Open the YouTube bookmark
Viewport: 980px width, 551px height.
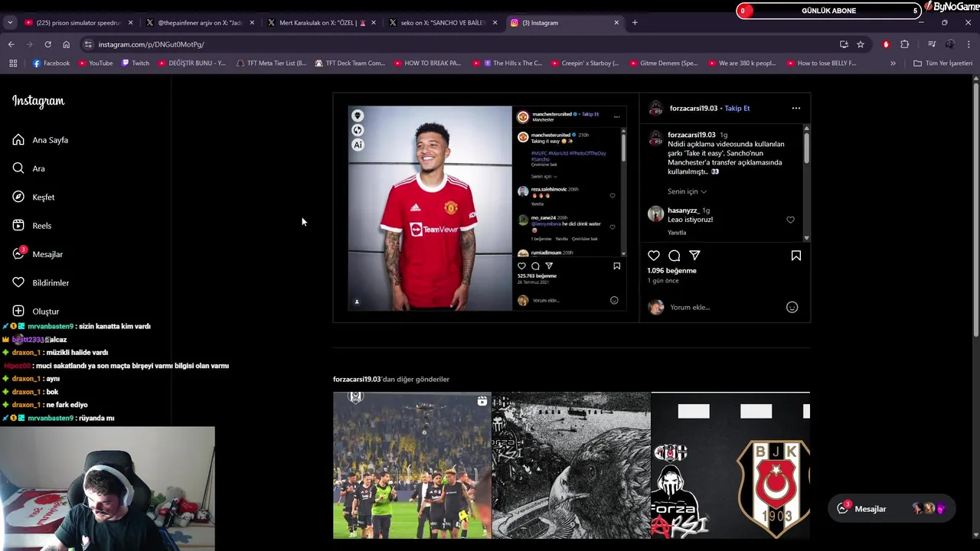pyautogui.click(x=96, y=64)
